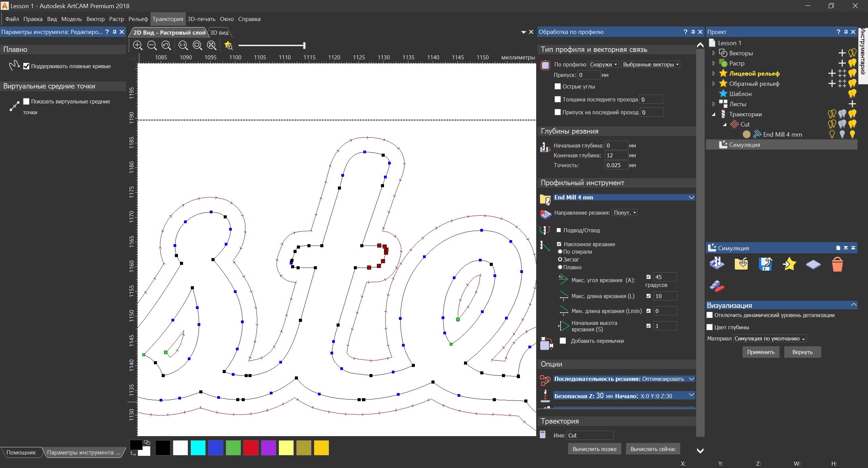Viewport: 868px width, 468px height.
Task: Click the Конечная глубина input field
Action: [616, 155]
